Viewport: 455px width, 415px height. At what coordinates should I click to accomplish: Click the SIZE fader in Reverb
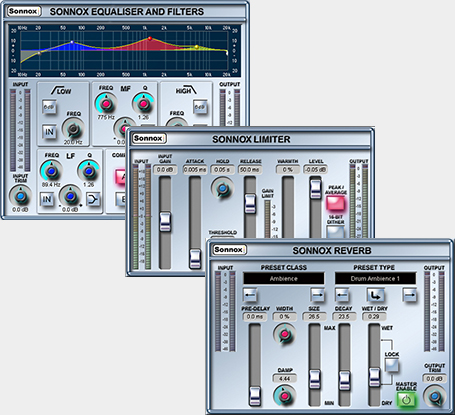314,379
